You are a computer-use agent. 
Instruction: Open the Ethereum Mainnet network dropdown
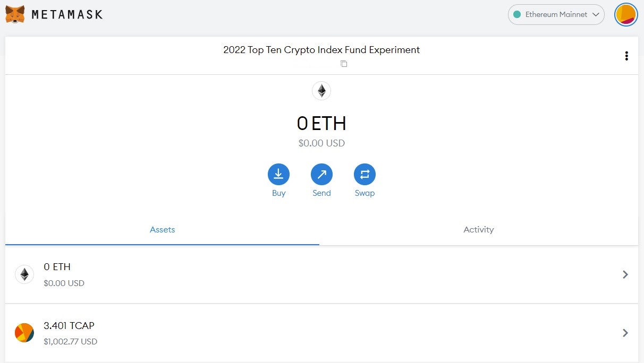(556, 14)
